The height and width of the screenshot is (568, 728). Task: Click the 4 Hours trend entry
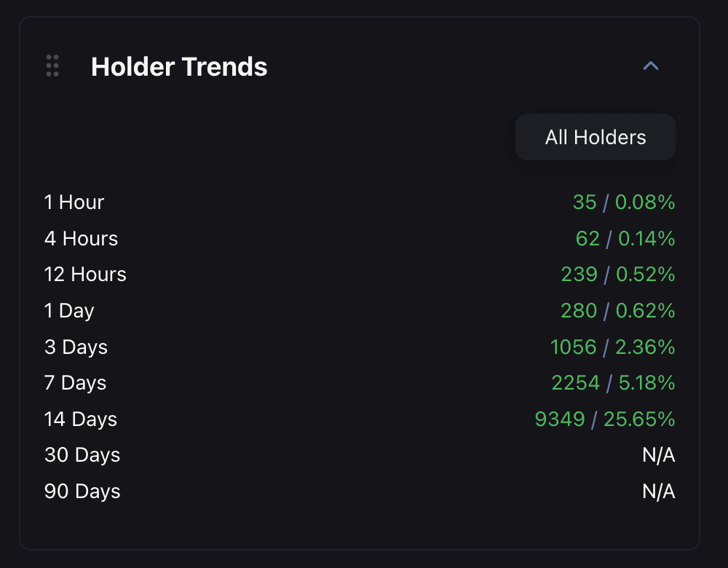[81, 238]
